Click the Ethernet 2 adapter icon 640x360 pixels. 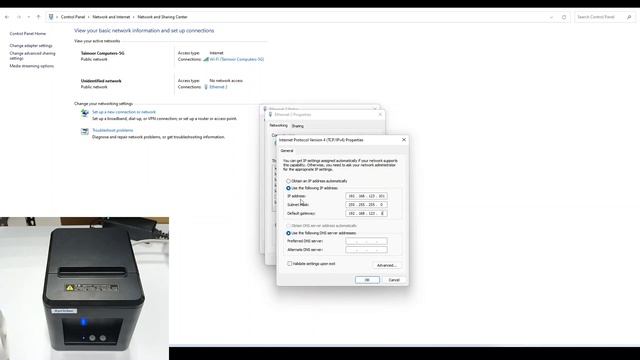pos(206,87)
